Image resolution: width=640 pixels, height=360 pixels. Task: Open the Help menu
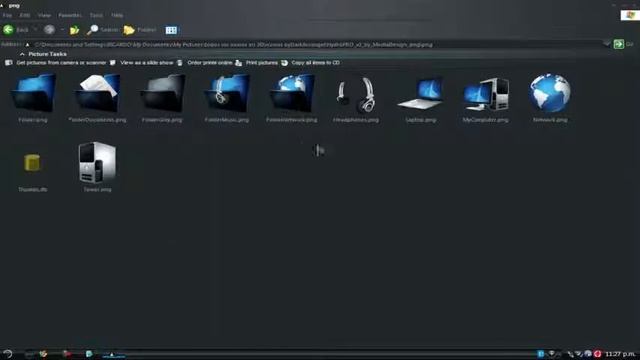click(x=117, y=15)
